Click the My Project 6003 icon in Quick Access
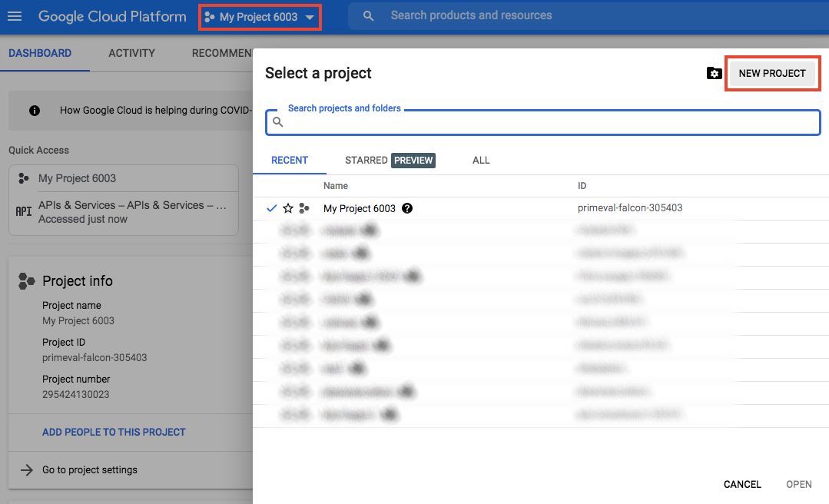 pyautogui.click(x=23, y=178)
